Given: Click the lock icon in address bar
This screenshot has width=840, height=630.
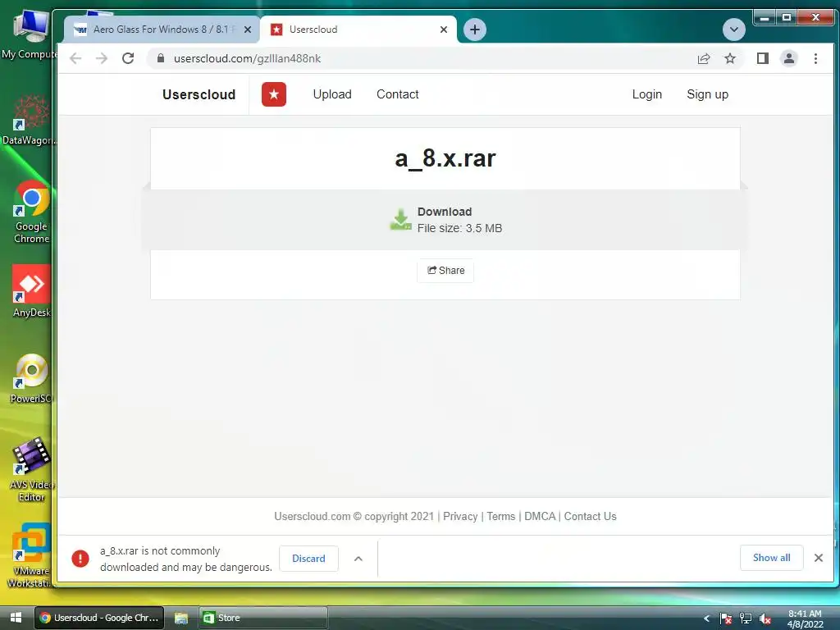Looking at the screenshot, I should [x=160, y=58].
